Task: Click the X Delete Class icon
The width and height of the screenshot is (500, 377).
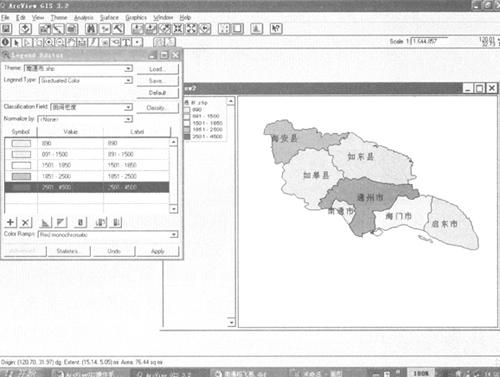Action: coord(26,222)
